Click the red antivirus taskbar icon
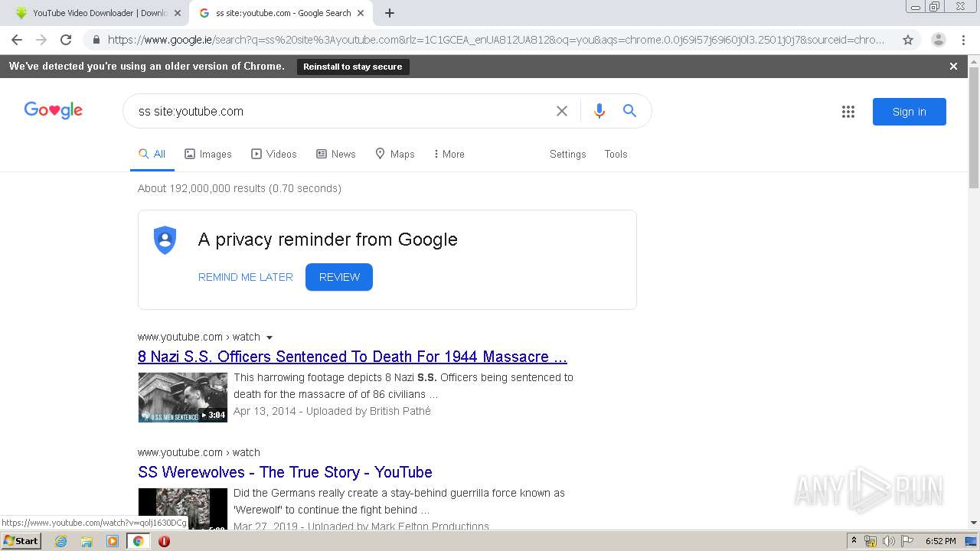980x551 pixels. 164,541
